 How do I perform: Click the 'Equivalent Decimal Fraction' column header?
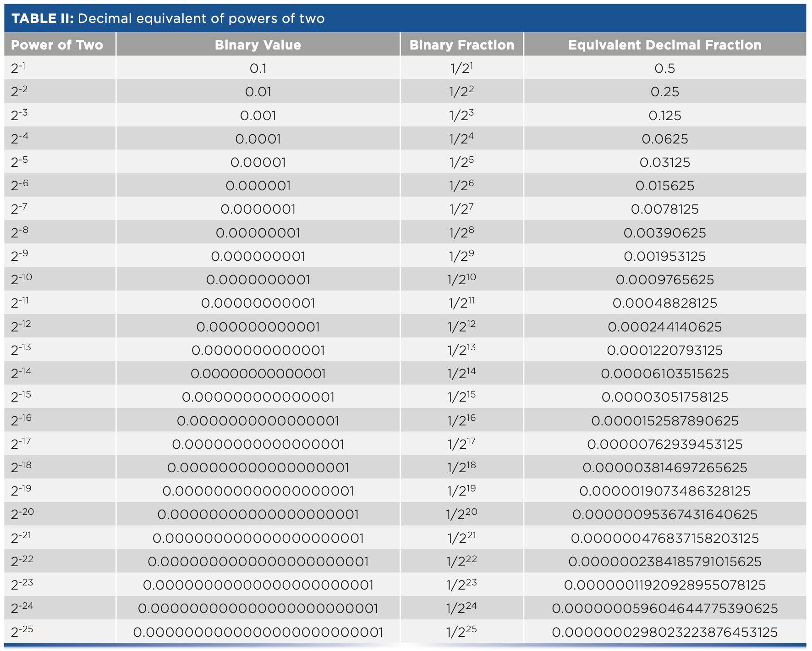(664, 45)
